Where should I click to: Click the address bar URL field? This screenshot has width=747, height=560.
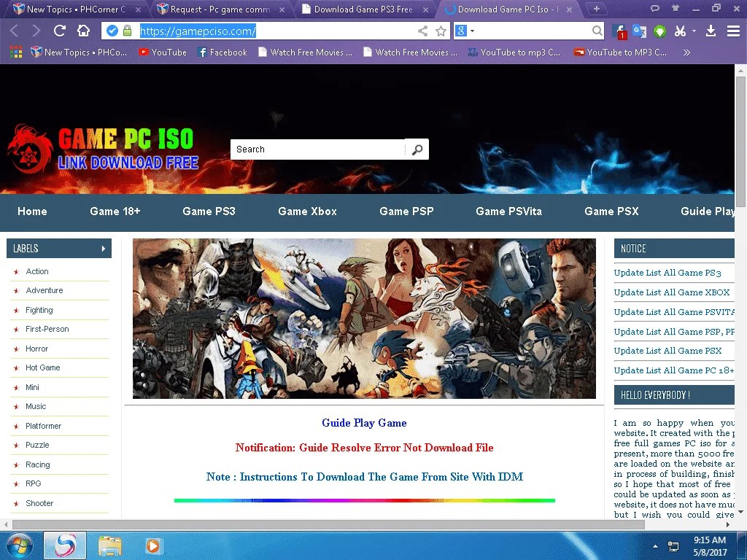[276, 31]
